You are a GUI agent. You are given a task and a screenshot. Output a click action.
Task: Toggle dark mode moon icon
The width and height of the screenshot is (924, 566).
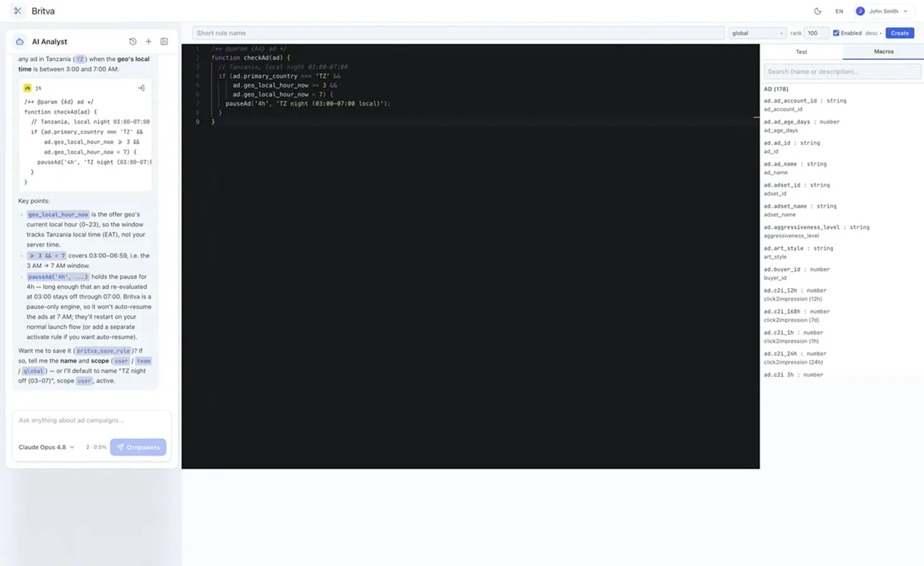[817, 11]
